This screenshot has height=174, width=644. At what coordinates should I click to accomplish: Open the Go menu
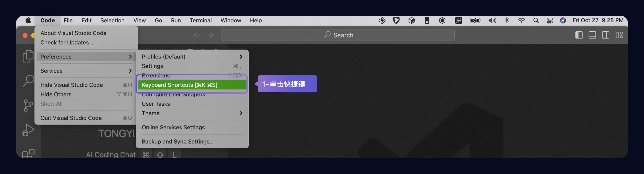coord(158,20)
